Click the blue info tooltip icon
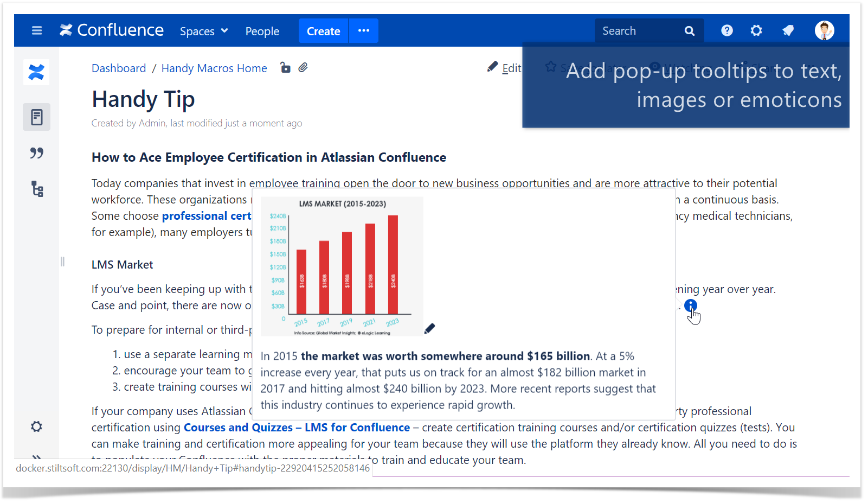 tap(691, 305)
